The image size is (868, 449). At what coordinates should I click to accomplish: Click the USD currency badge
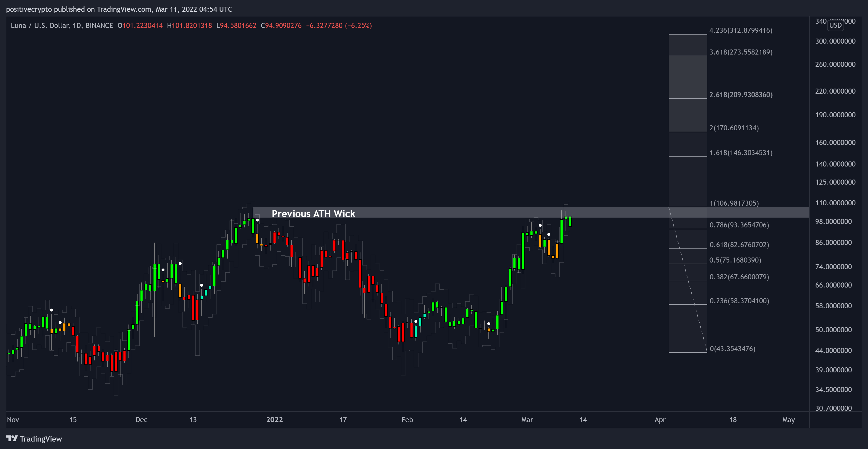coord(835,25)
